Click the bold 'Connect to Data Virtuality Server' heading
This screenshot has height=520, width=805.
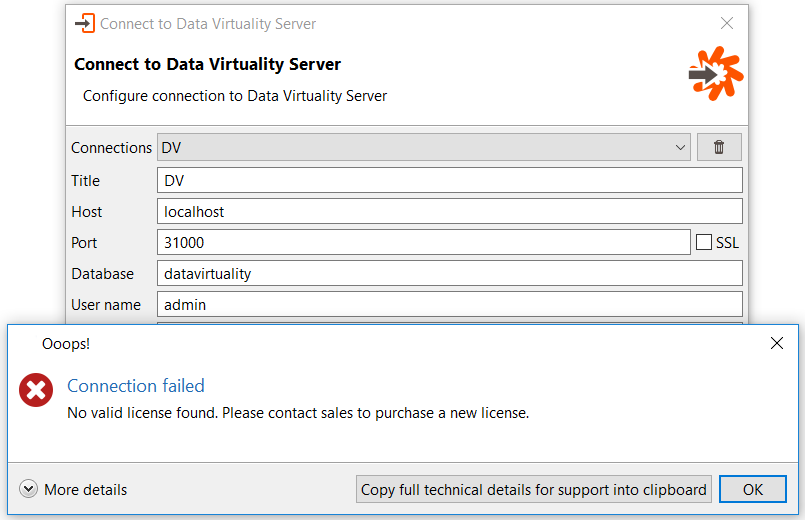[x=207, y=64]
